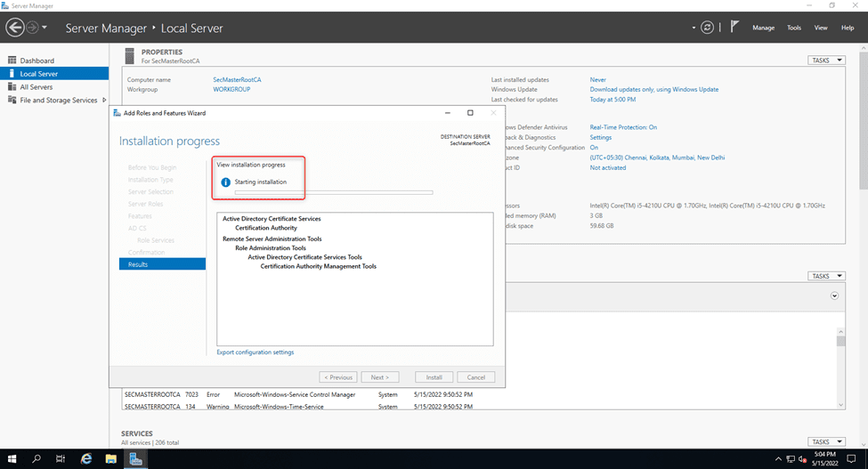Click the Starting installation info icon
Image resolution: width=868 pixels, height=469 pixels.
pos(226,182)
